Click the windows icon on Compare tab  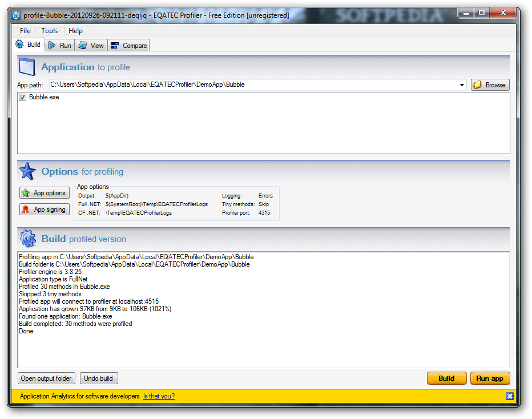[115, 46]
